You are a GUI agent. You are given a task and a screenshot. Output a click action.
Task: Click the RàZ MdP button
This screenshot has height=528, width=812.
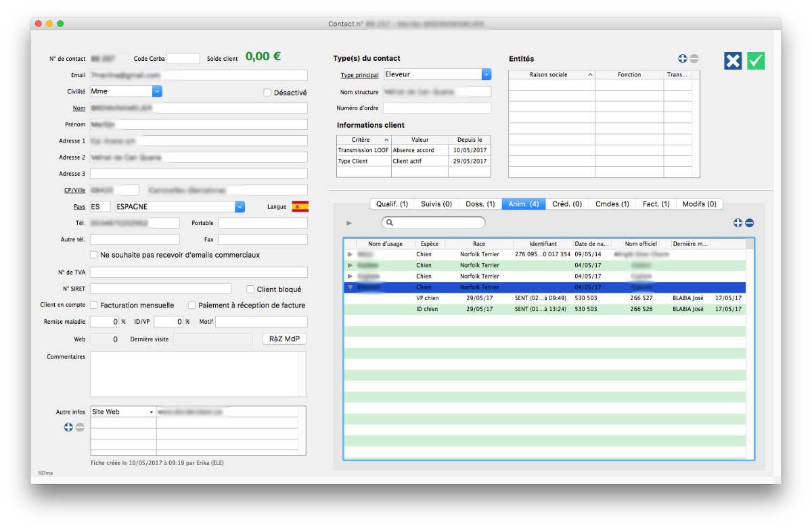(x=285, y=339)
